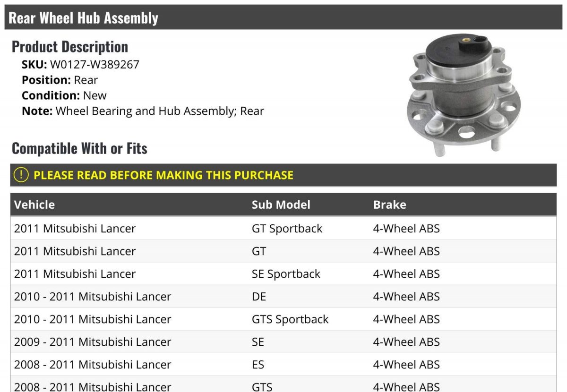Select the Sub Model column header
Image resolution: width=567 pixels, height=392 pixels.
[281, 205]
